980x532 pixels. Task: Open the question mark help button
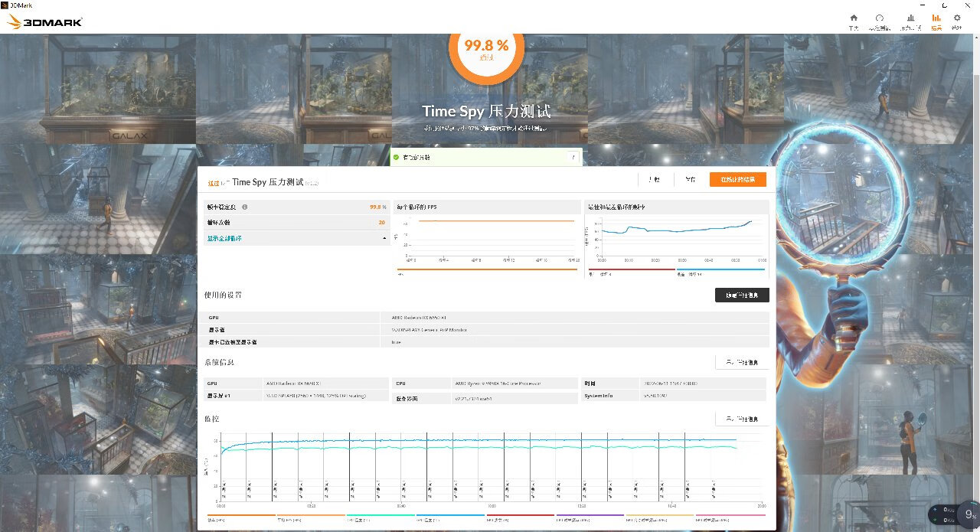(x=573, y=157)
